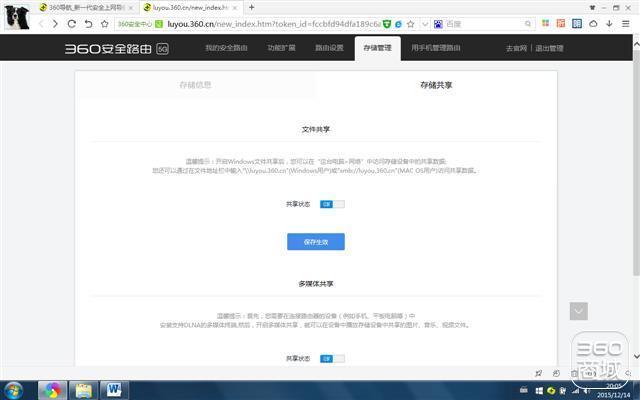The width and height of the screenshot is (640, 400).
Task: Open File Explorer from the taskbar
Action: [83, 391]
